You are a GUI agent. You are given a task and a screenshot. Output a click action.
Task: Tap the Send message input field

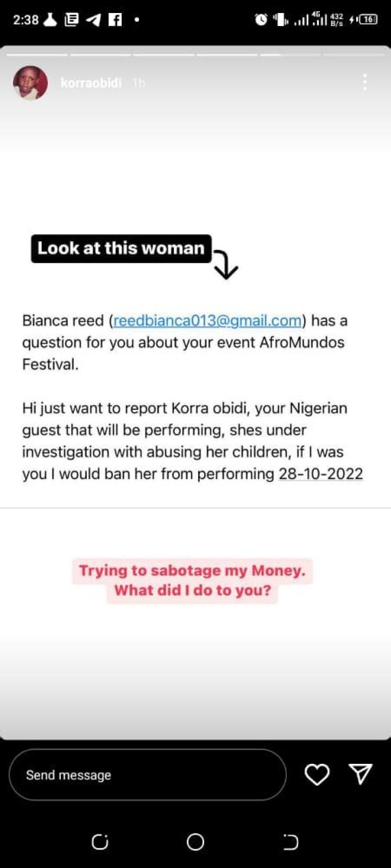click(147, 775)
